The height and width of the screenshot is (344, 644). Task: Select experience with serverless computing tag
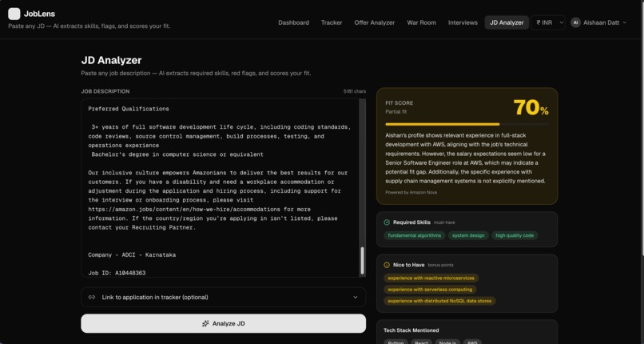click(430, 290)
